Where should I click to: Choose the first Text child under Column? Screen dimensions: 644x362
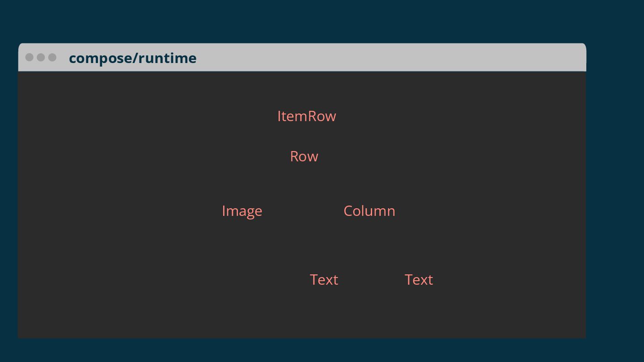click(324, 280)
